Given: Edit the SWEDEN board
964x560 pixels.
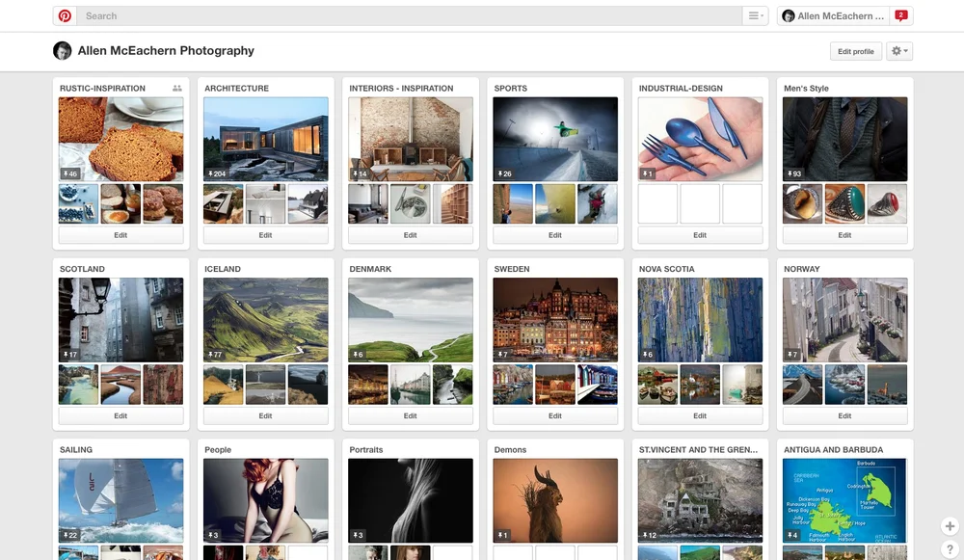Looking at the screenshot, I should pyautogui.click(x=555, y=415).
